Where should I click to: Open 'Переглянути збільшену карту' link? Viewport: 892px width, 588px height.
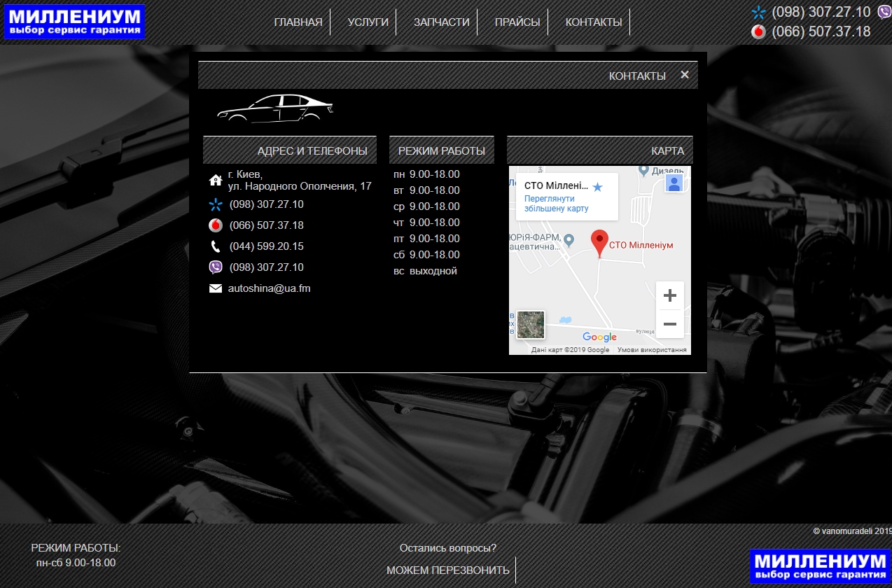[557, 204]
